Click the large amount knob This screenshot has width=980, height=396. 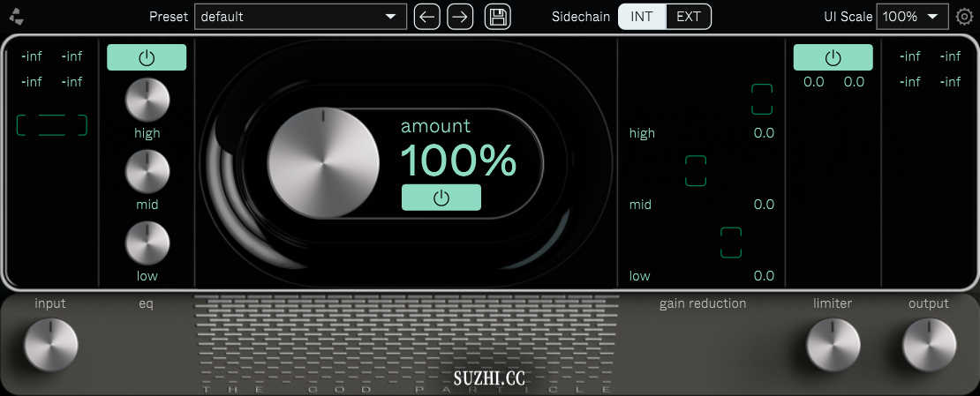(x=323, y=163)
